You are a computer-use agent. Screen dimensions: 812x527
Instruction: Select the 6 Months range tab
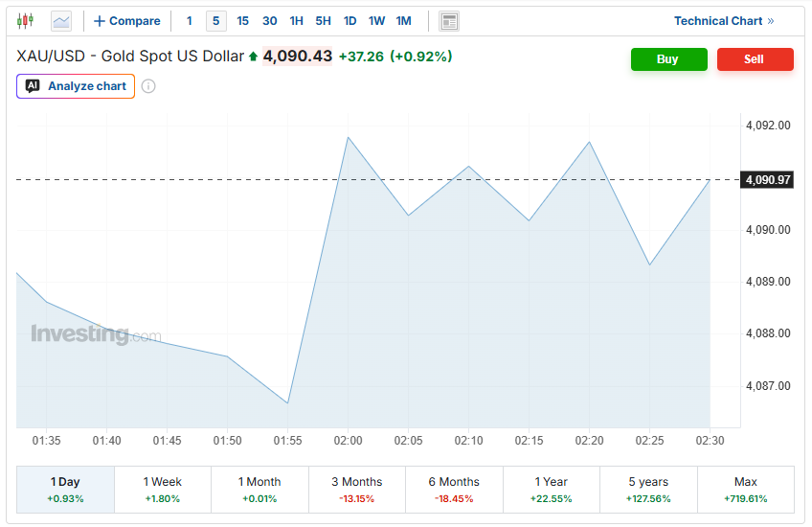pyautogui.click(x=454, y=490)
